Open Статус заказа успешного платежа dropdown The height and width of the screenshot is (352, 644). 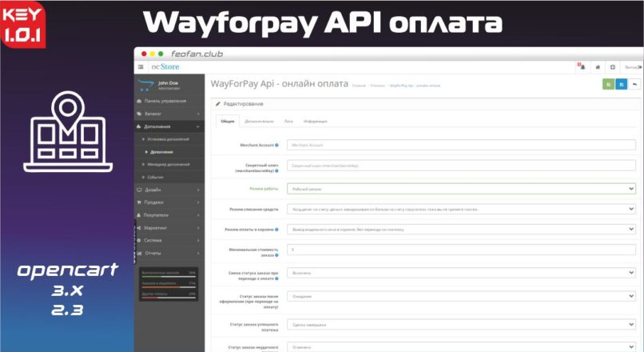click(461, 325)
